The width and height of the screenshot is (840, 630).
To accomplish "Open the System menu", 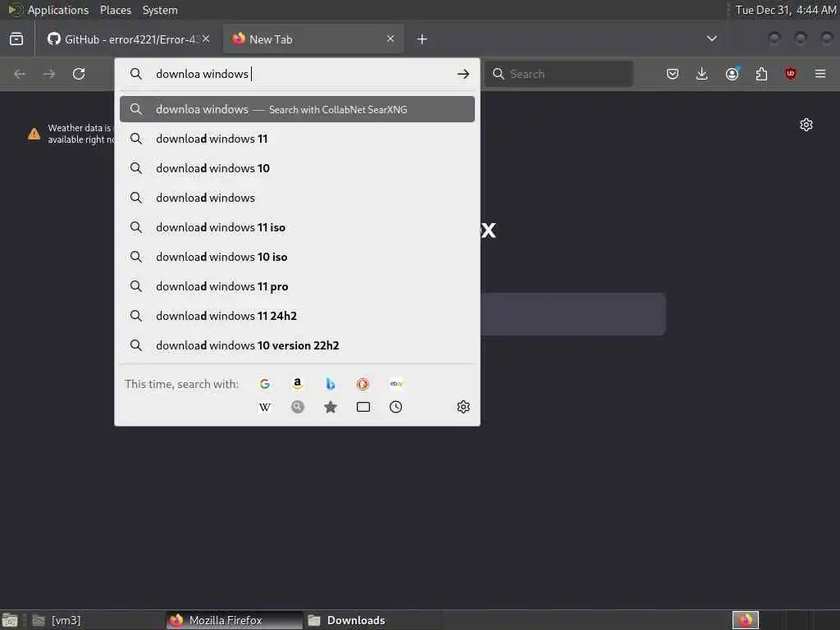I will coord(160,10).
